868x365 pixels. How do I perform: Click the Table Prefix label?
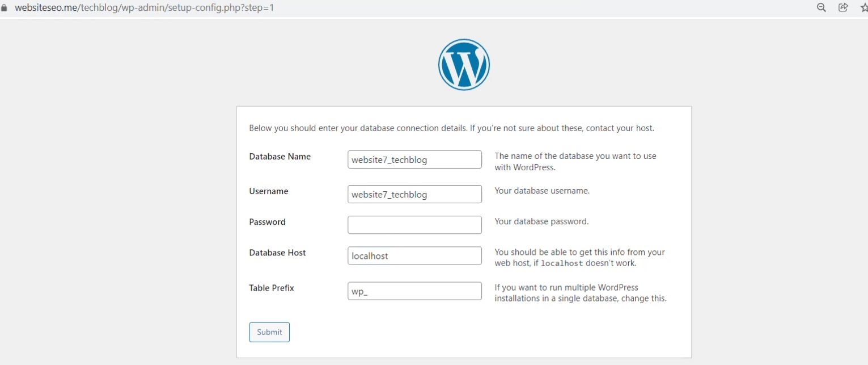pos(272,288)
